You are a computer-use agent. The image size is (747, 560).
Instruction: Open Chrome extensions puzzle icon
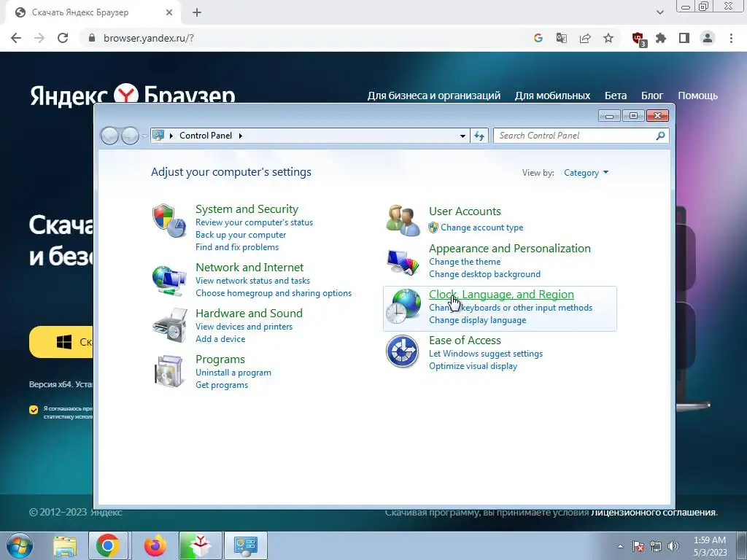[661, 38]
